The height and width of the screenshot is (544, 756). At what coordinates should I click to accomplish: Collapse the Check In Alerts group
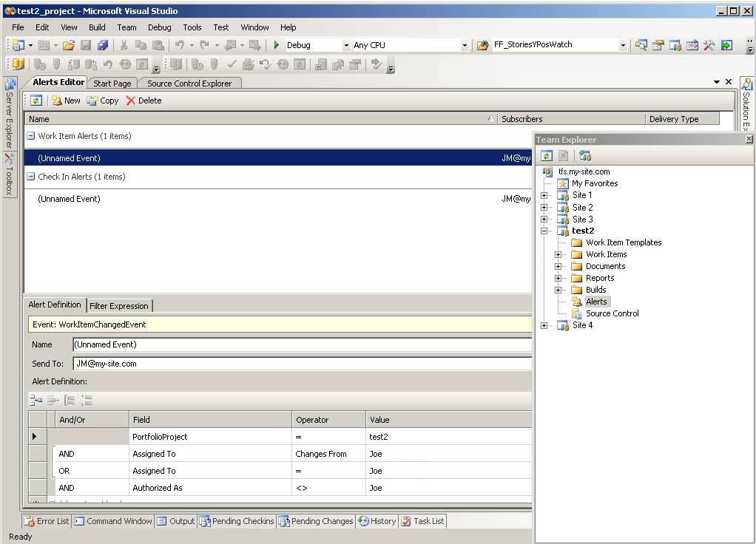pos(31,177)
